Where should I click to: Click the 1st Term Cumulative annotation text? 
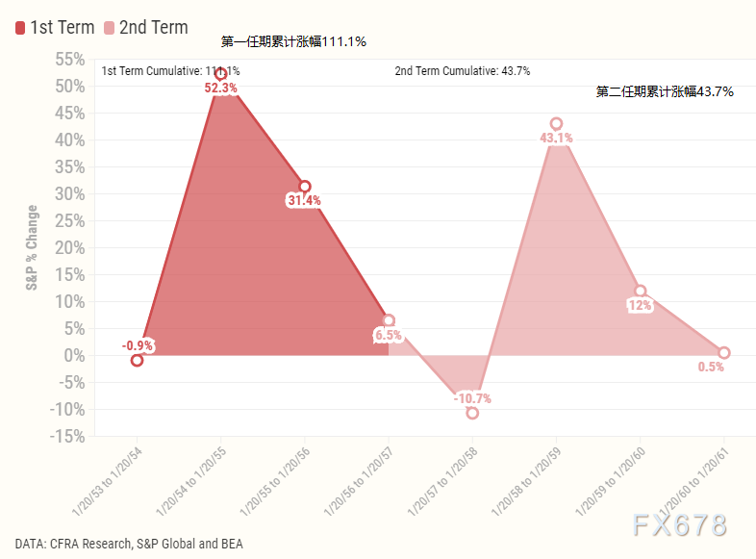[170, 71]
